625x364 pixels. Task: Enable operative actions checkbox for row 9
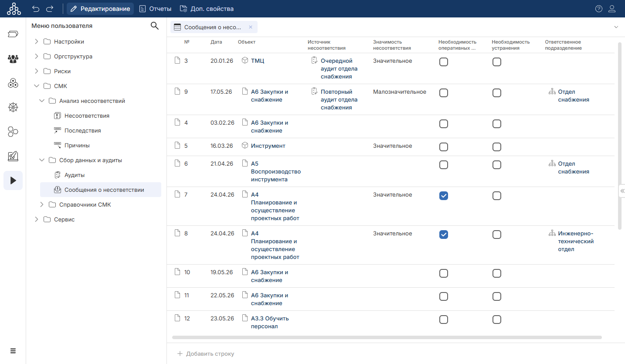tap(443, 93)
